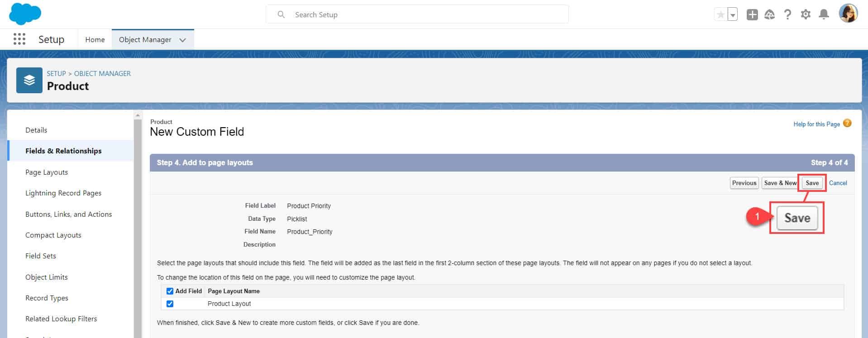Image resolution: width=868 pixels, height=338 pixels.
Task: Click the Salesforce cloud logo
Action: [x=25, y=14]
